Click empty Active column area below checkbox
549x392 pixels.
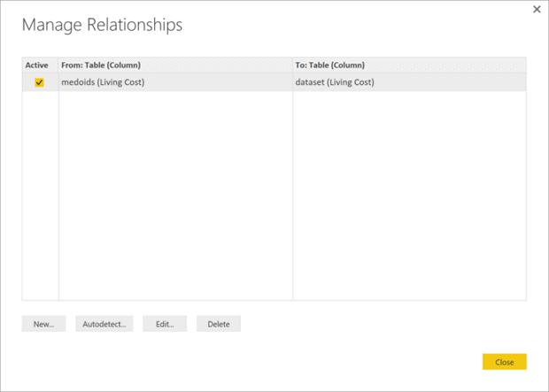pos(40,195)
